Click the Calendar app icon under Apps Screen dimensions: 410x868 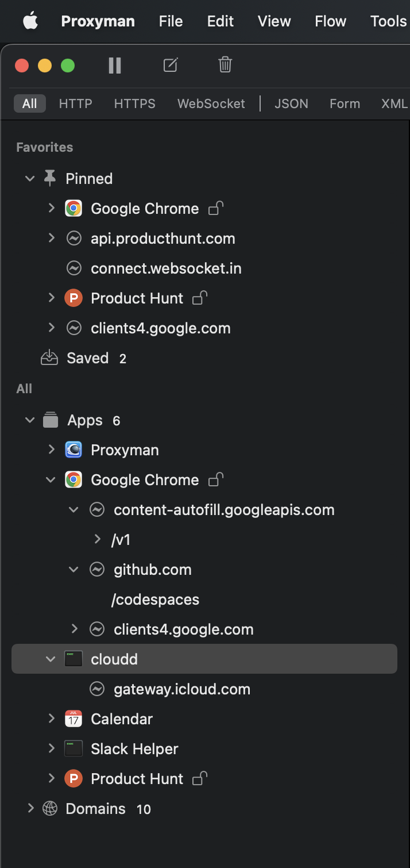[x=73, y=719]
